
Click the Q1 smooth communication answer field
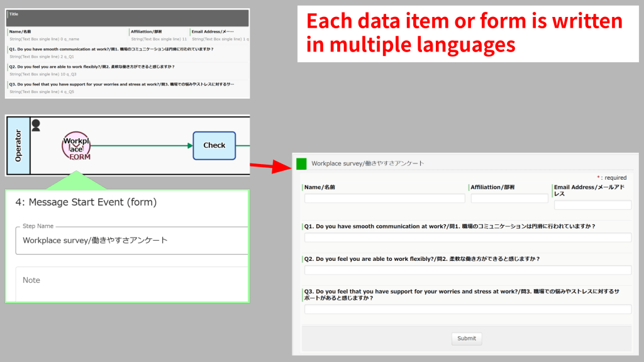pyautogui.click(x=468, y=237)
